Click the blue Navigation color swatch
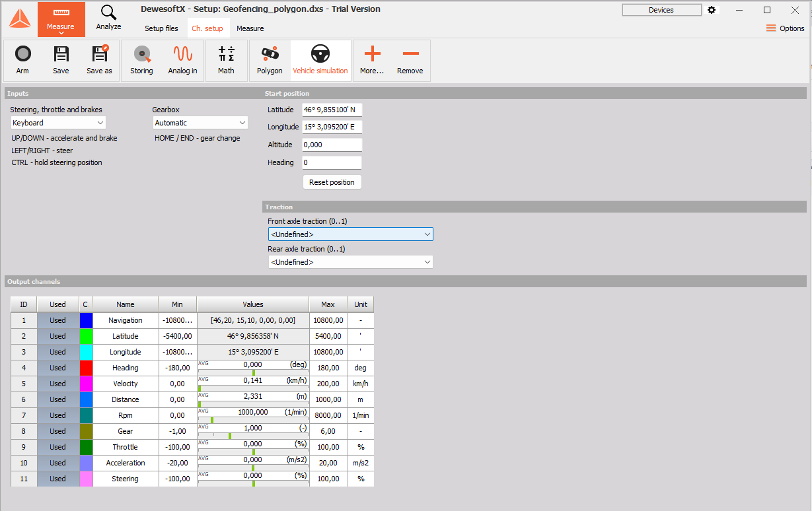Viewport: 812px width, 511px height. [x=86, y=320]
